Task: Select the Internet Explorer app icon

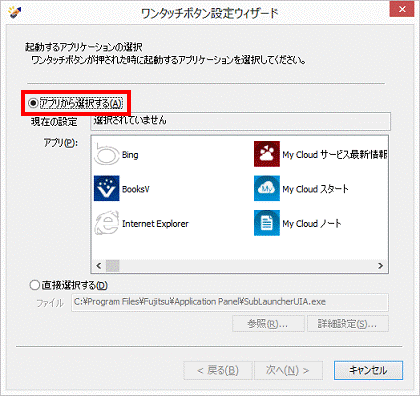Action: [107, 223]
